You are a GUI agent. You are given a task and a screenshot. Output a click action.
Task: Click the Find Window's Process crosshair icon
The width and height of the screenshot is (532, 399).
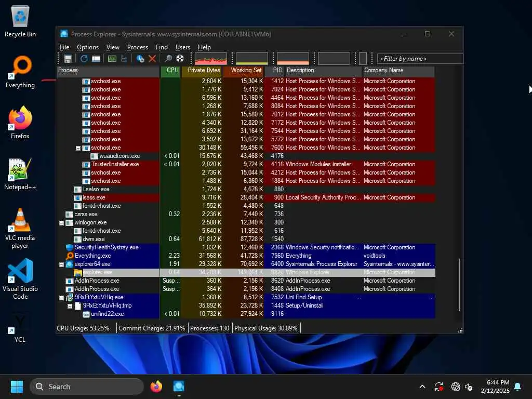tap(180, 59)
